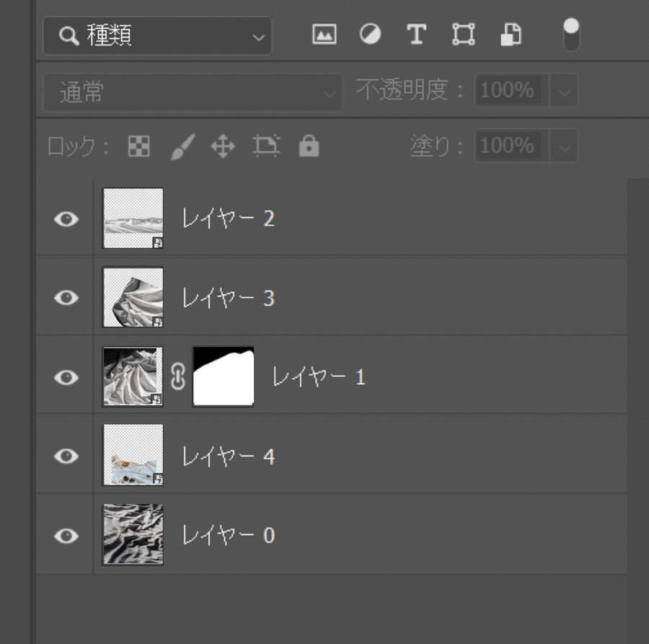Filter layers by pixel image type

[324, 35]
